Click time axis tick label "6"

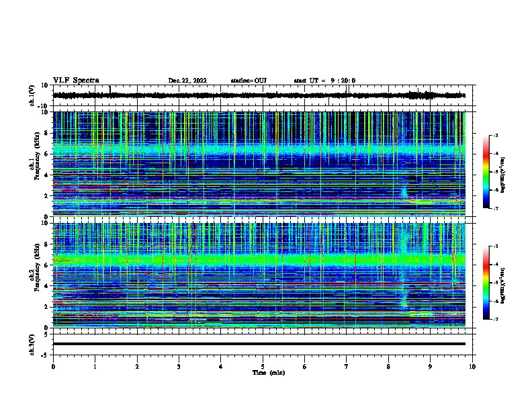[x=305, y=367]
